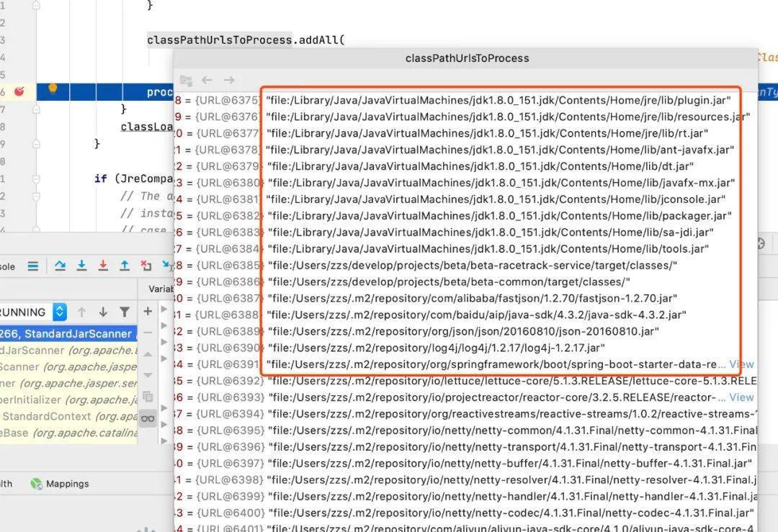Image resolution: width=778 pixels, height=532 pixels.
Task: Click the forward arrow in classPathUrlsToProcess popup
Action: pyautogui.click(x=229, y=80)
